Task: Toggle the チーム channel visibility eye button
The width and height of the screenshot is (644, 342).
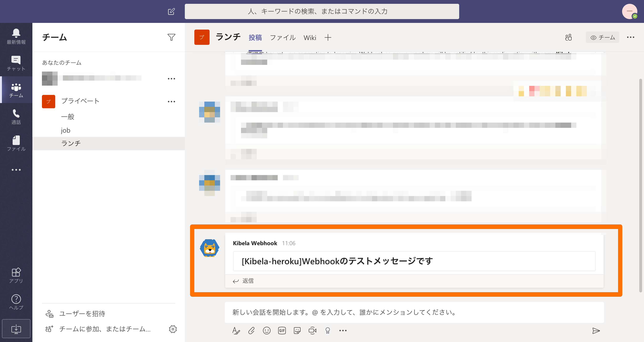Action: click(x=602, y=37)
